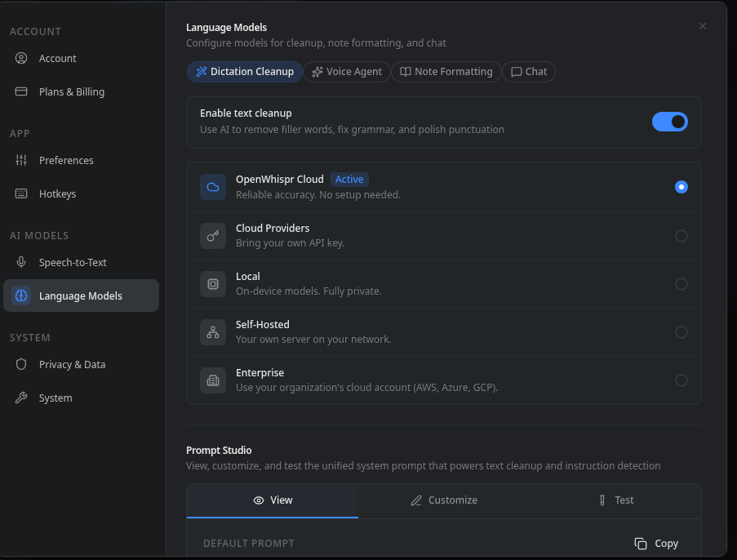
Task: Click the Active badge on OpenWhispr Cloud
Action: pos(349,179)
